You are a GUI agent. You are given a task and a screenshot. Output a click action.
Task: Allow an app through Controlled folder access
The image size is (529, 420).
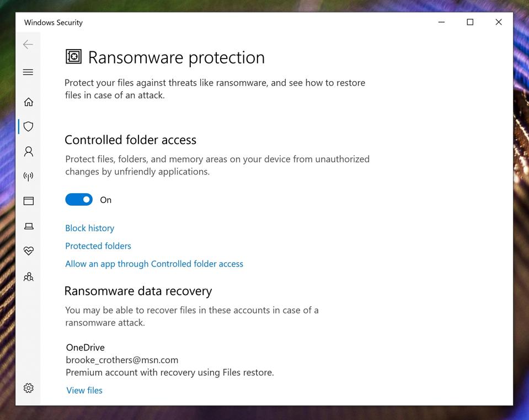154,263
